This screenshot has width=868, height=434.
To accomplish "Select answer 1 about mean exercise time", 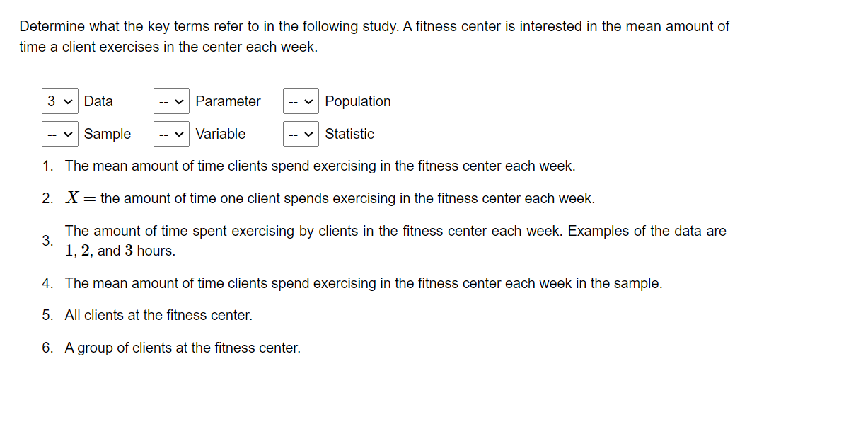I will coord(320,166).
